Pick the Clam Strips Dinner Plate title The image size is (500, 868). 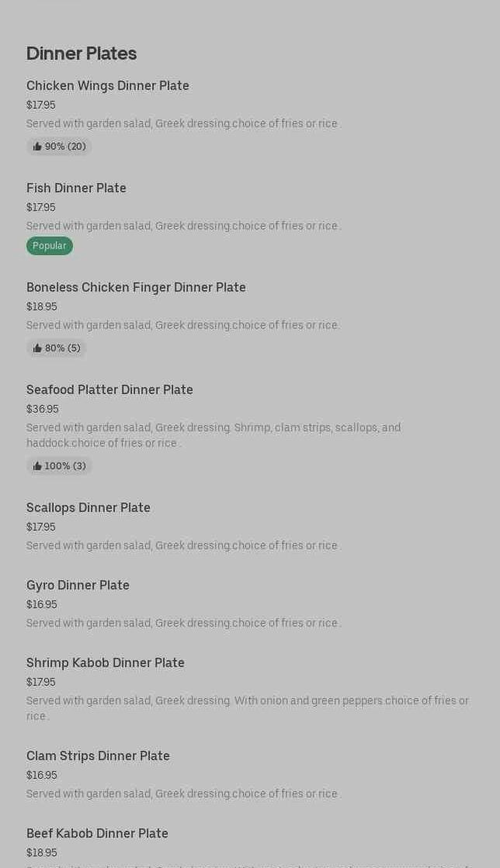pos(98,756)
